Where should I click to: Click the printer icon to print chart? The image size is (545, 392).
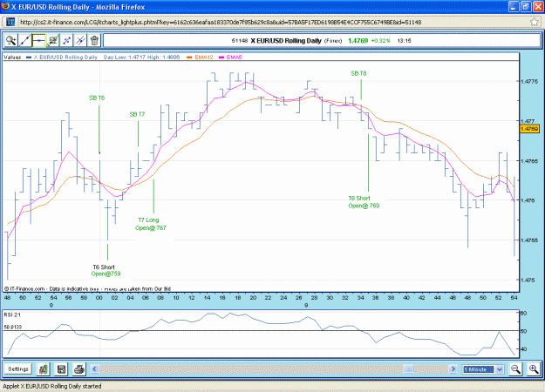[x=79, y=368]
